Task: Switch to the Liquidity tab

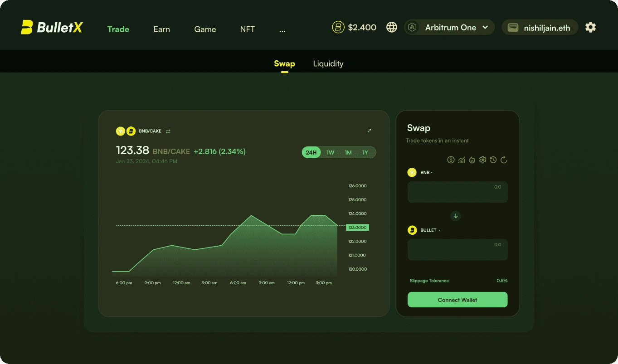Action: (x=328, y=63)
